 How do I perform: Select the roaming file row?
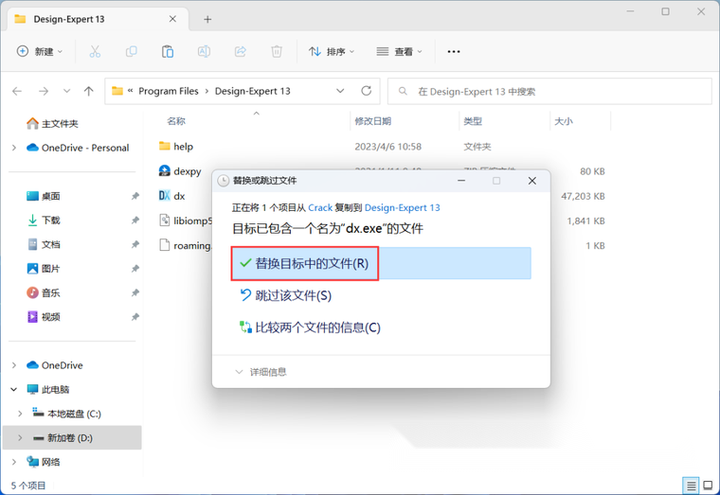[185, 245]
